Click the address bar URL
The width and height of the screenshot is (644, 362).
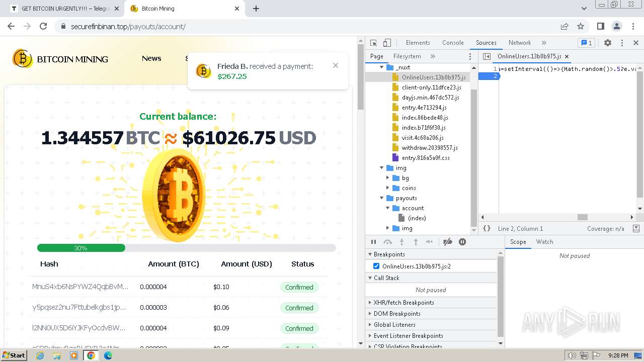coord(128,27)
